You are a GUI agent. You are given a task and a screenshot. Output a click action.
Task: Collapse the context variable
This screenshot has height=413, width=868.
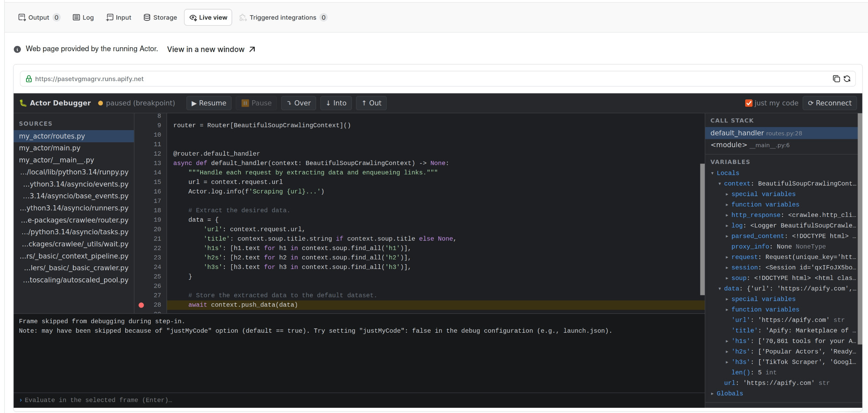(x=720, y=184)
